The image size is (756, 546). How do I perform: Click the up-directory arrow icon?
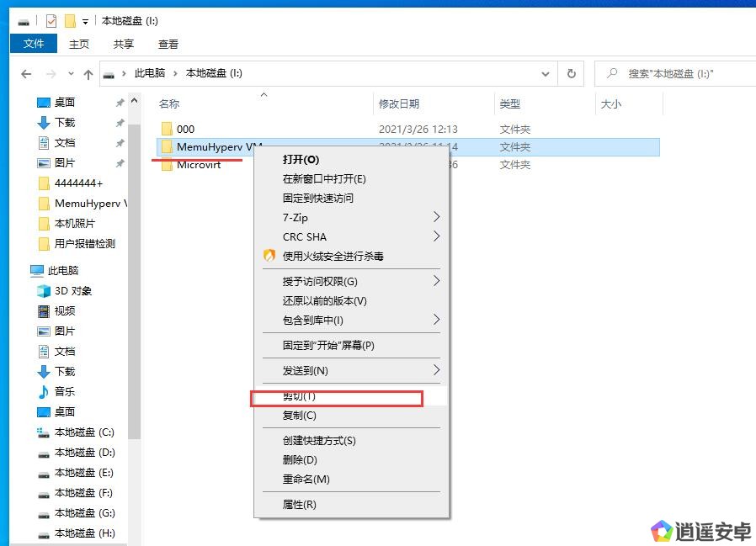[x=88, y=74]
